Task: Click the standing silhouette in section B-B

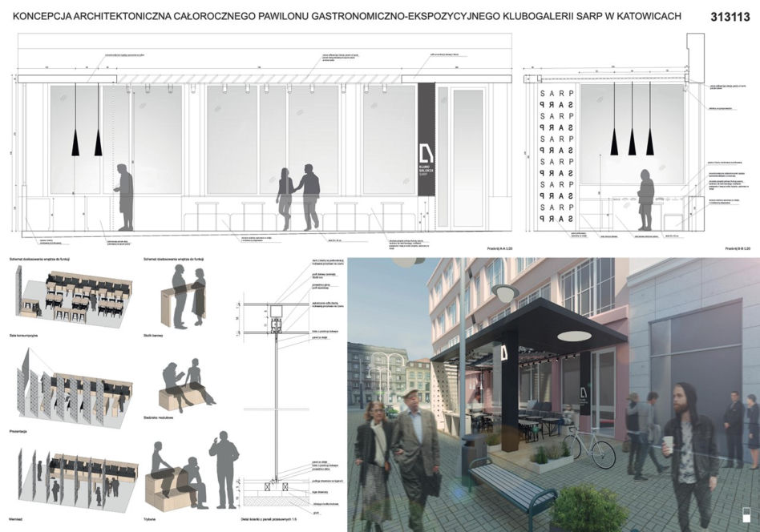Action: 645,199
